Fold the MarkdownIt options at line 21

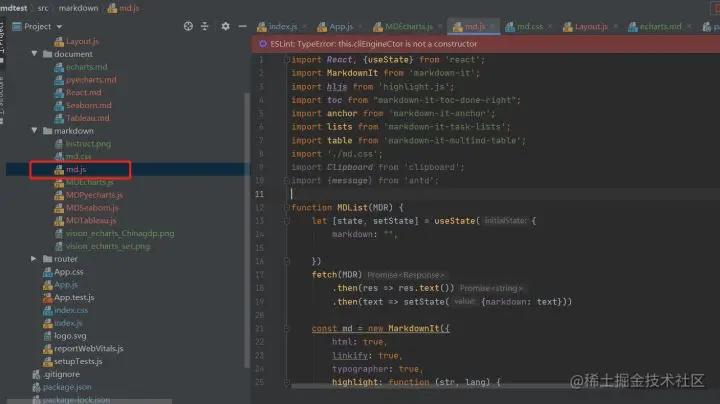click(x=287, y=329)
